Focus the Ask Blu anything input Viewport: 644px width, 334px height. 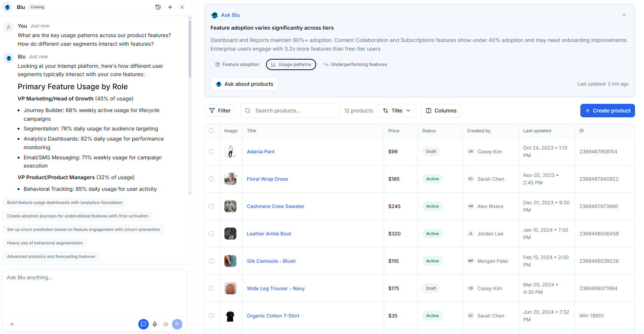pyautogui.click(x=94, y=292)
